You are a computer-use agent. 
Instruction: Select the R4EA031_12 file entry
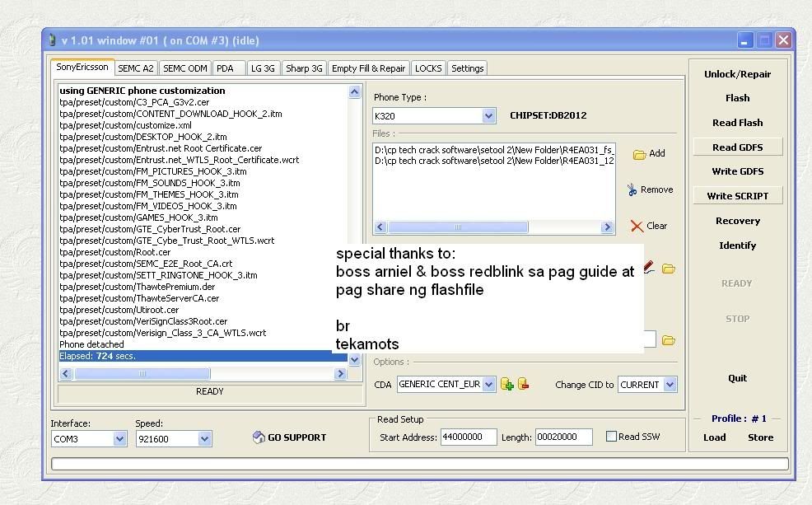(x=494, y=161)
